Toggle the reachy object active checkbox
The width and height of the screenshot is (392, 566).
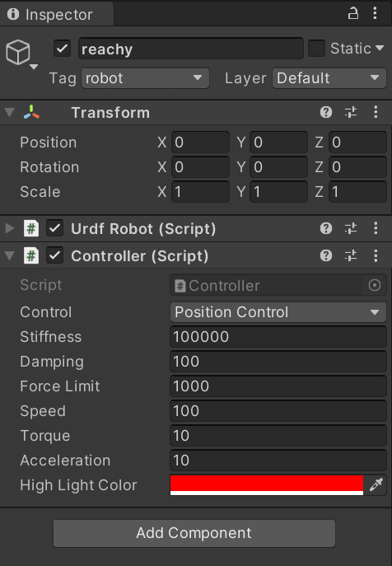pyautogui.click(x=62, y=49)
